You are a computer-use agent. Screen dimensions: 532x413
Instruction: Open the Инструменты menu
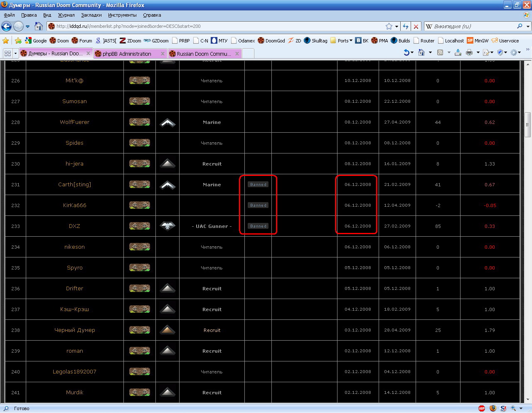click(122, 15)
